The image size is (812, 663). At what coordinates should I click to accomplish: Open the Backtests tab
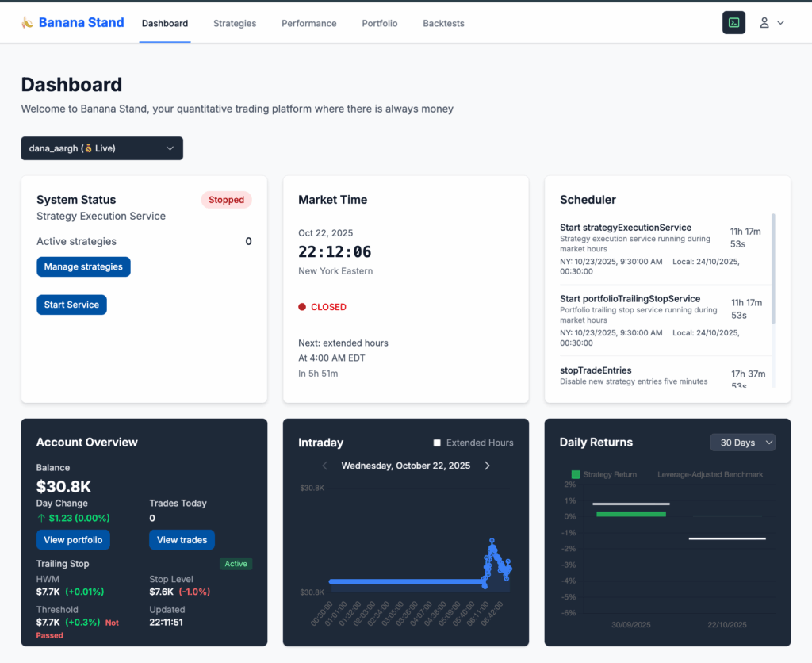pyautogui.click(x=443, y=23)
